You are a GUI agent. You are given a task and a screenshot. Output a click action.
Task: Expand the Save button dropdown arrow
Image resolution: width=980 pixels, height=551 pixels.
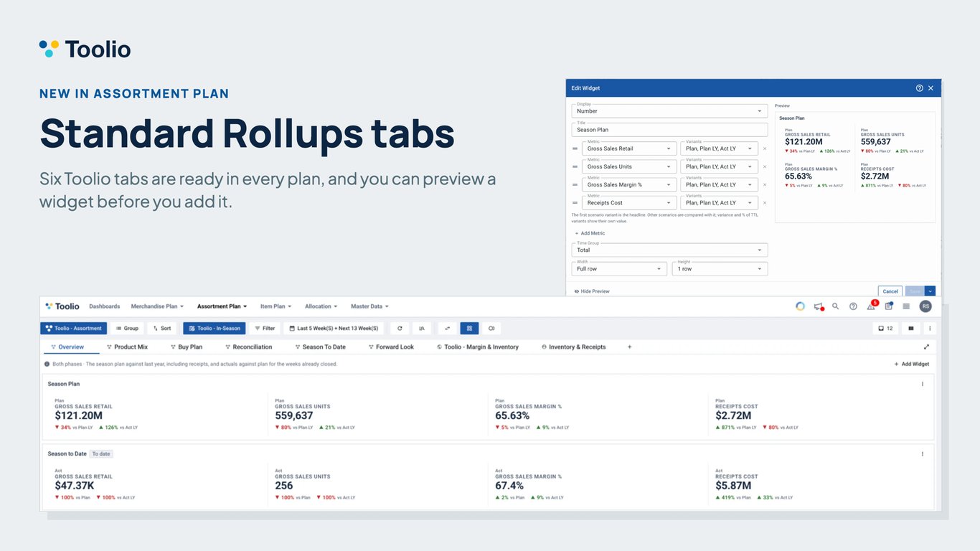tap(930, 291)
